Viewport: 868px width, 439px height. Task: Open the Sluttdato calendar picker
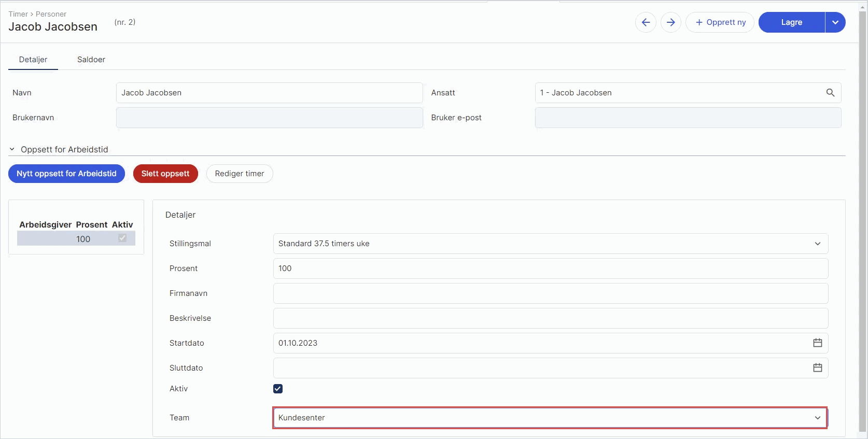(818, 368)
